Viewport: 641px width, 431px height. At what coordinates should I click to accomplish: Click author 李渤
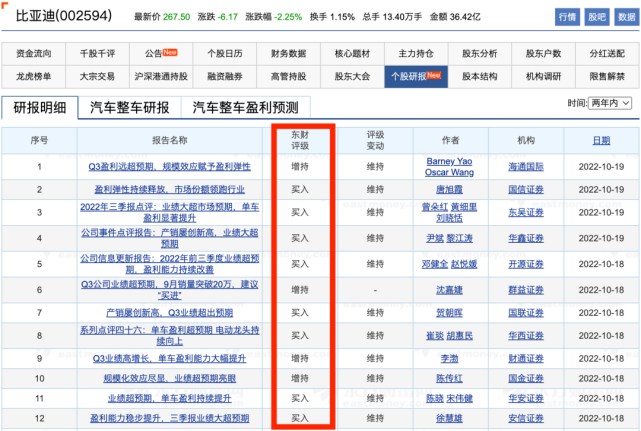pyautogui.click(x=449, y=359)
